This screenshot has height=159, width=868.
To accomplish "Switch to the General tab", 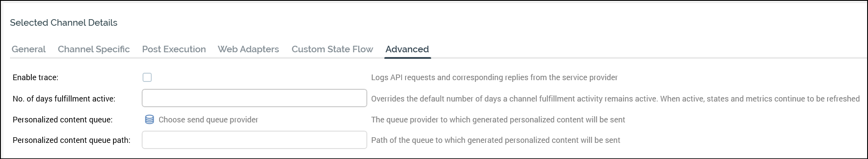I will tap(29, 49).
